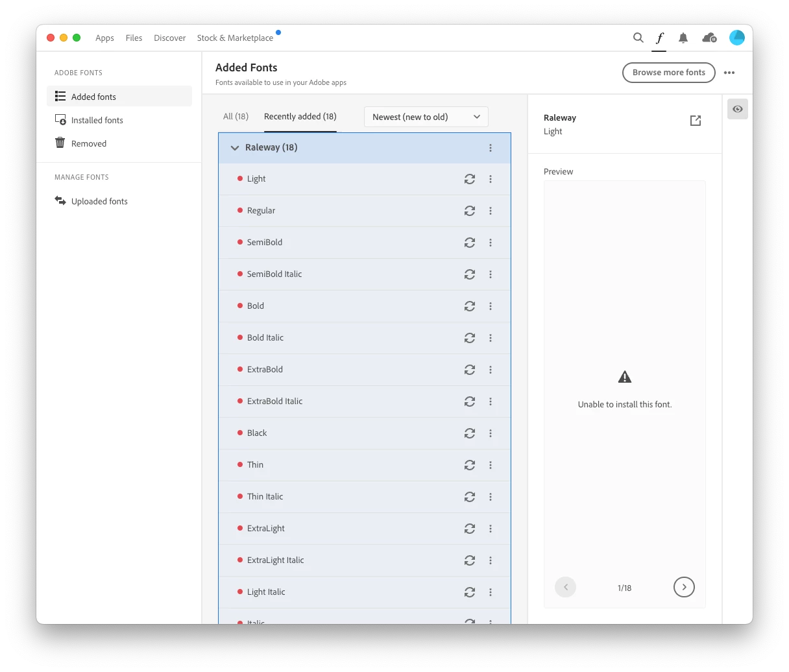Retry installing the Bold font
The height and width of the screenshot is (672, 789).
coord(470,306)
